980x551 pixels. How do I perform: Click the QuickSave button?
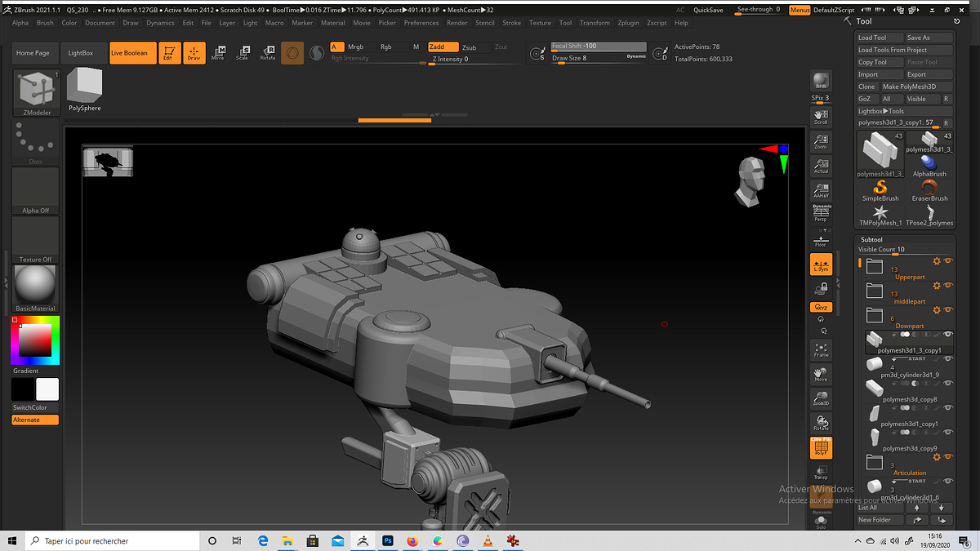point(708,10)
